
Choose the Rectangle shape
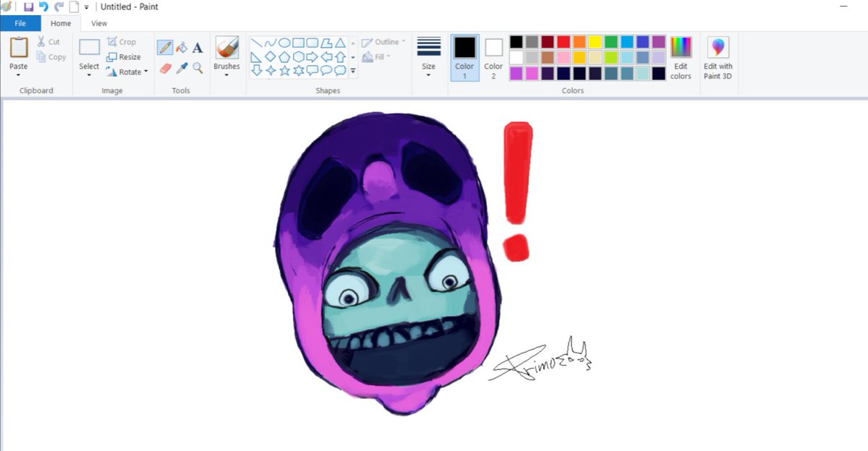(298, 43)
